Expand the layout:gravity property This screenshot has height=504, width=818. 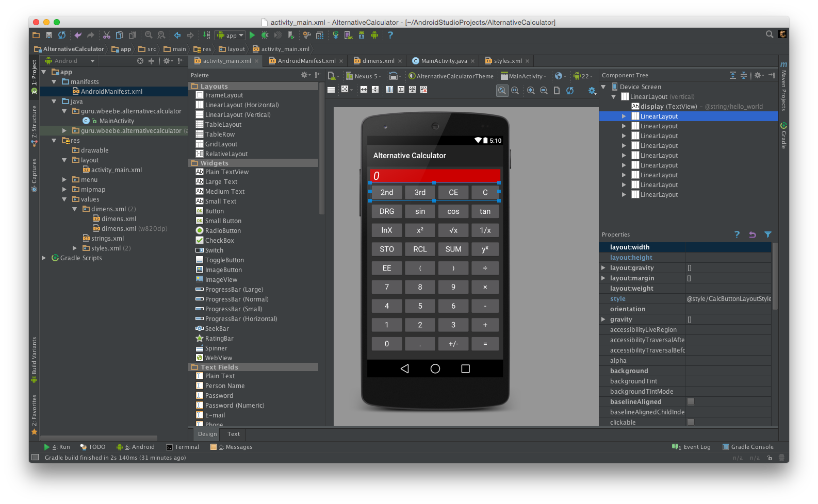[603, 267]
